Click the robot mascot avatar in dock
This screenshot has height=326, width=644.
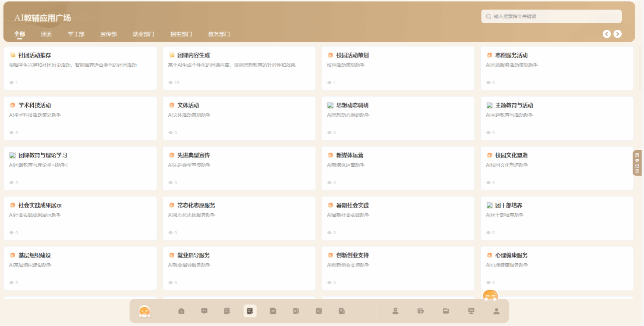[x=145, y=311]
